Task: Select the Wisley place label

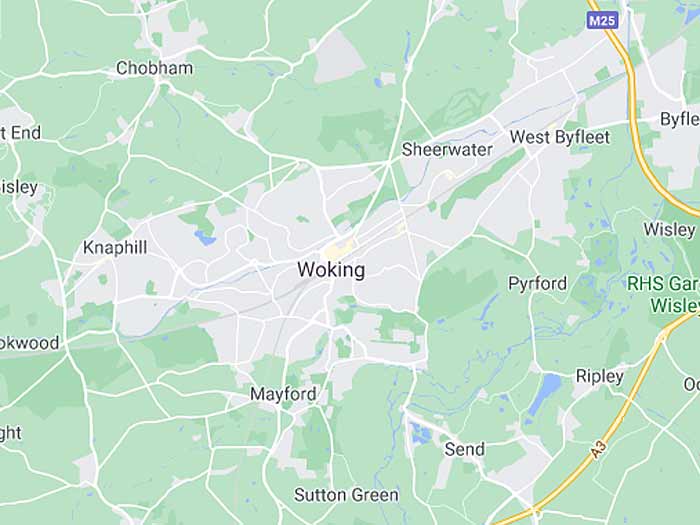Action: (x=669, y=229)
